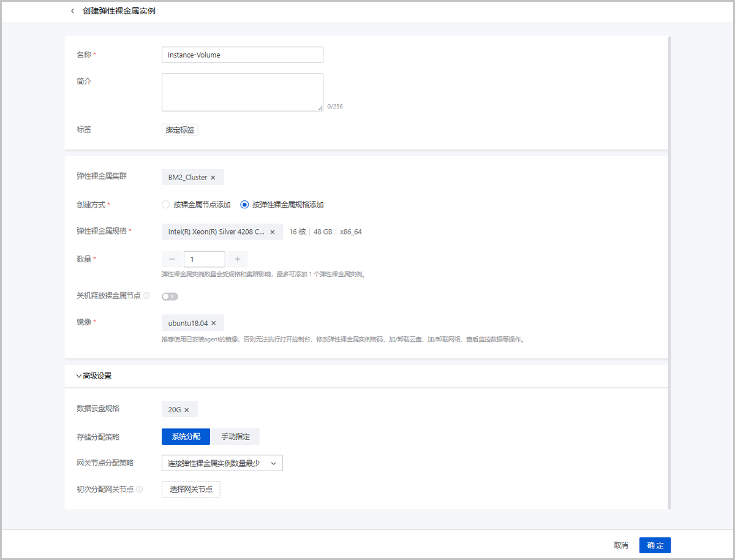735x560 pixels.
Task: Toggle the 关机释放裸金属节点 switch
Action: pos(170,297)
